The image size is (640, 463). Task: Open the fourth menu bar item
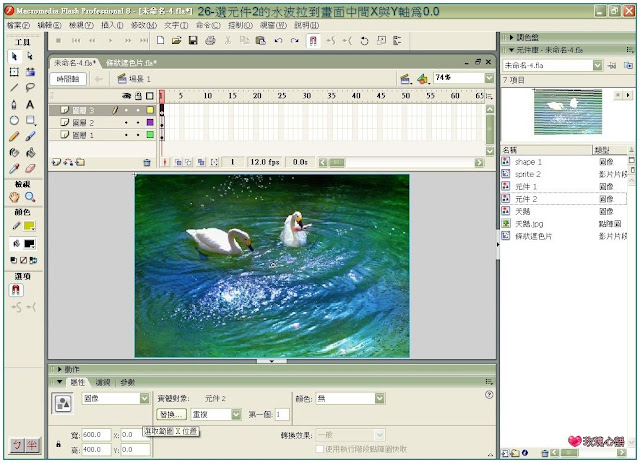[x=112, y=25]
